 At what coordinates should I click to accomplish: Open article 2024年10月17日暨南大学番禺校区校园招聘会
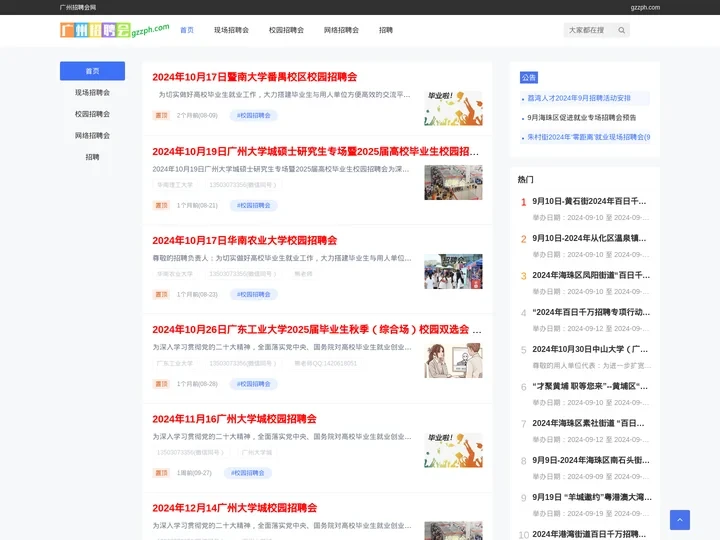click(x=255, y=77)
